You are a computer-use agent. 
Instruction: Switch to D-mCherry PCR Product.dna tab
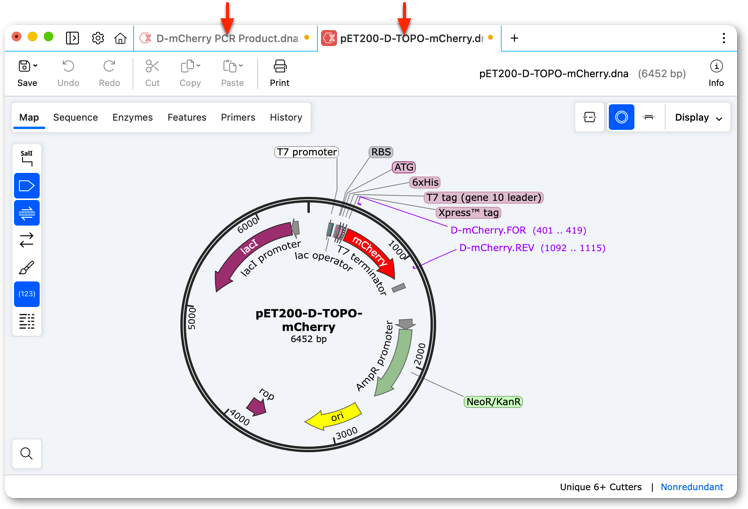[x=226, y=38]
